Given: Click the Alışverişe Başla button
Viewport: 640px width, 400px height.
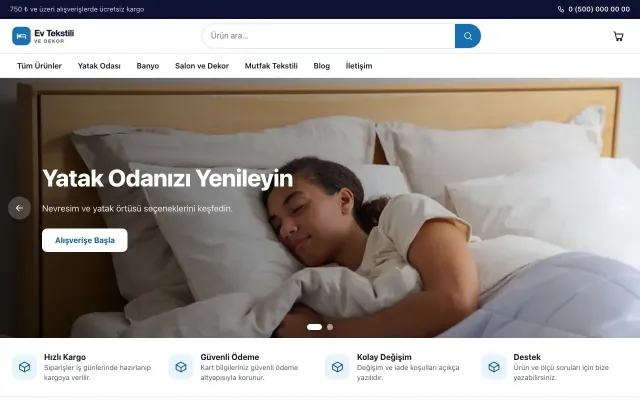Looking at the screenshot, I should (x=84, y=240).
